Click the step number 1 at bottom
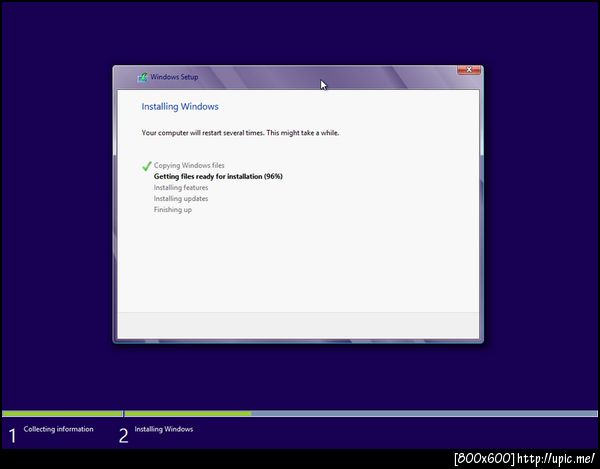 pos(13,436)
